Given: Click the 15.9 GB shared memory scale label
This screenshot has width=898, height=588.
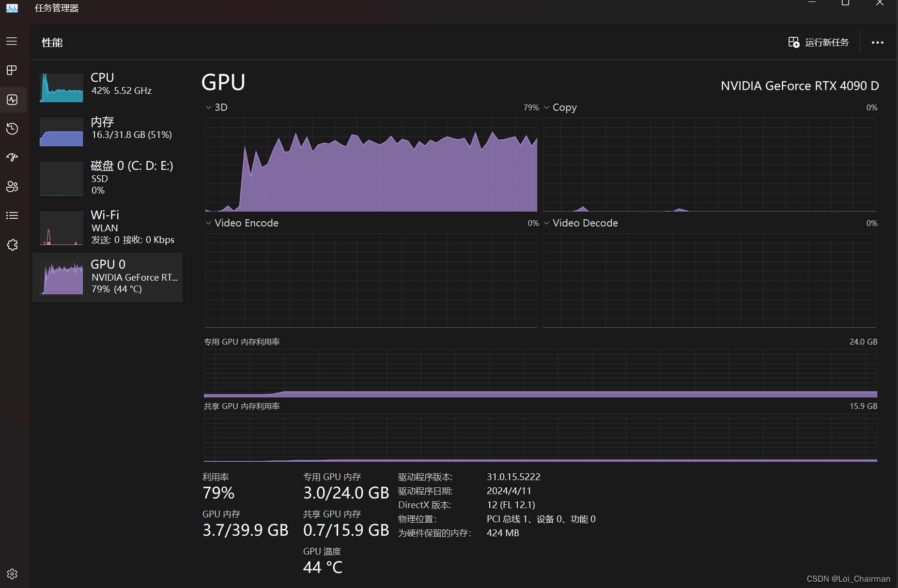Looking at the screenshot, I should [x=864, y=406].
